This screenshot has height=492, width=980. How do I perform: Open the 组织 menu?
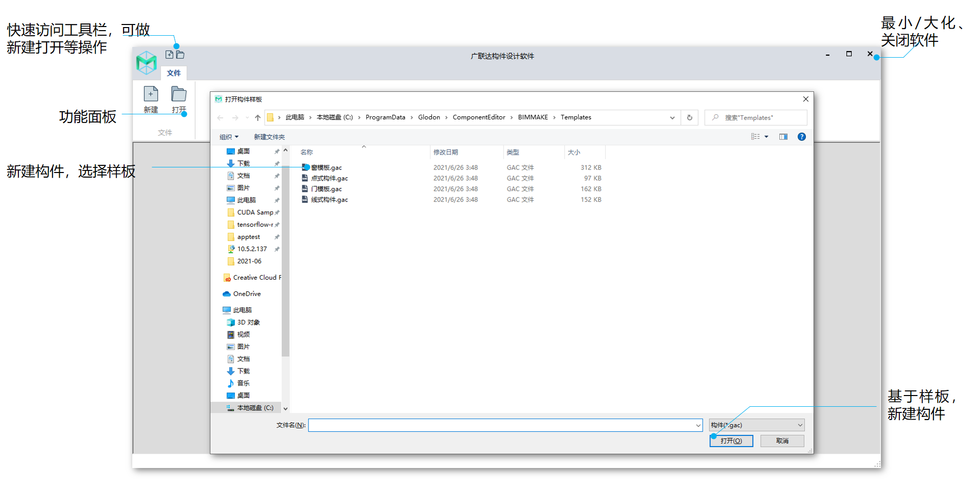tap(229, 137)
